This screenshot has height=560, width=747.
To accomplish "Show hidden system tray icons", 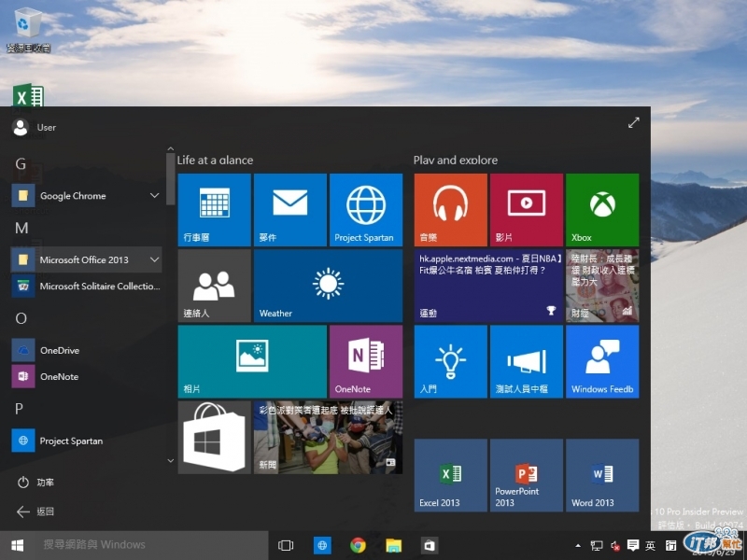I will tap(578, 546).
